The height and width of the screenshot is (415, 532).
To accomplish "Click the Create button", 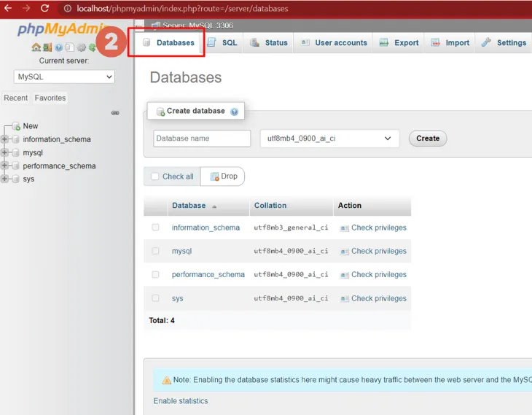I will click(x=428, y=139).
